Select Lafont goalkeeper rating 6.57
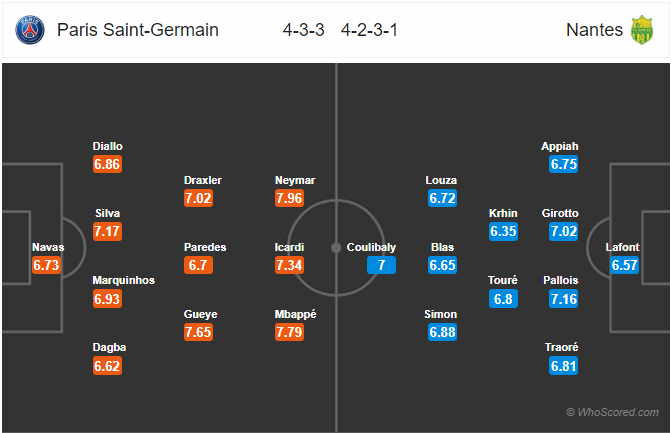 point(624,265)
